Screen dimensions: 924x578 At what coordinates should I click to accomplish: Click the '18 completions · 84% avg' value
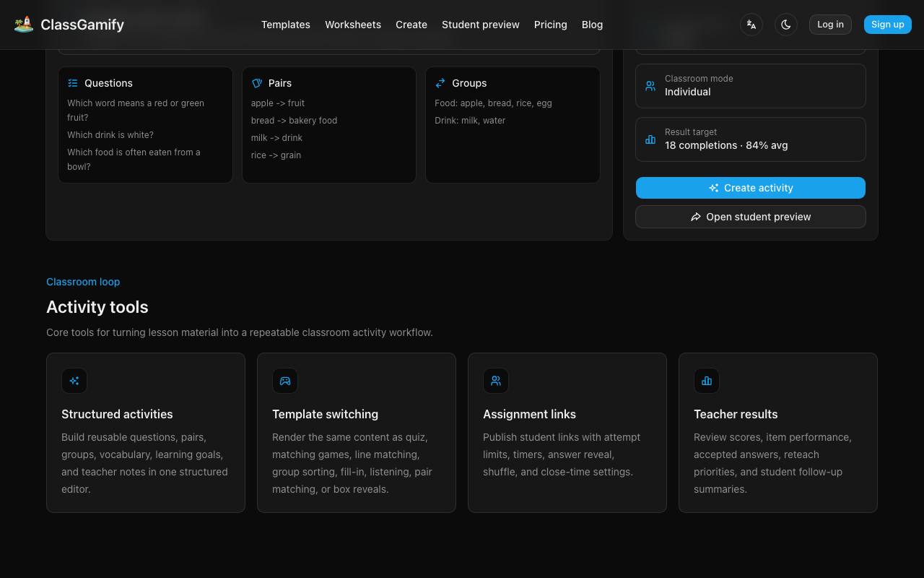click(x=726, y=145)
